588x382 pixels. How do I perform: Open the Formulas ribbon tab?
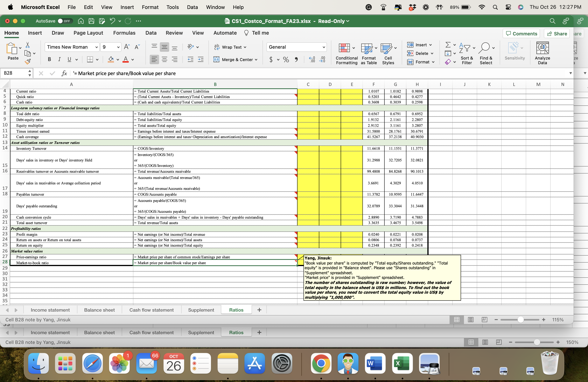click(x=124, y=33)
